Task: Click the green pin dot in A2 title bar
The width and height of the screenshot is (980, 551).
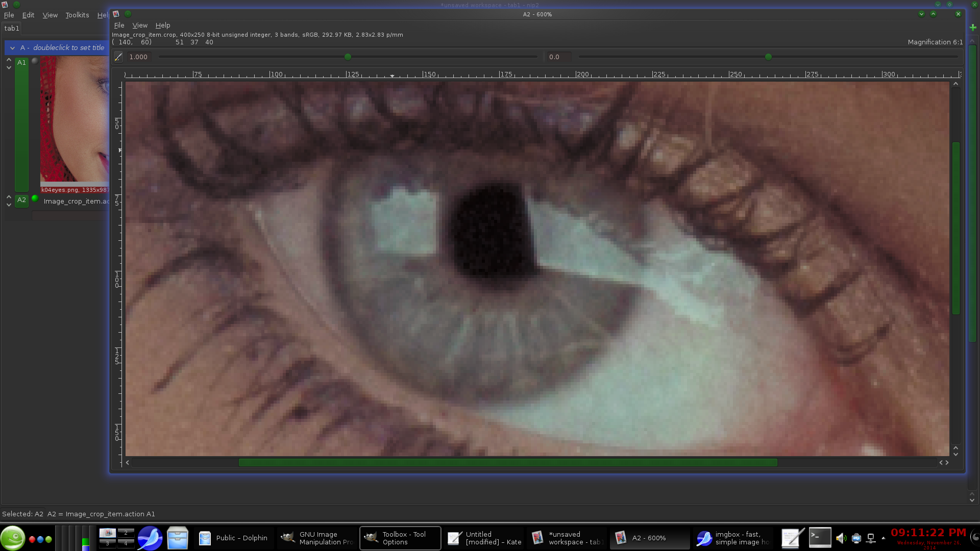Action: coord(128,14)
